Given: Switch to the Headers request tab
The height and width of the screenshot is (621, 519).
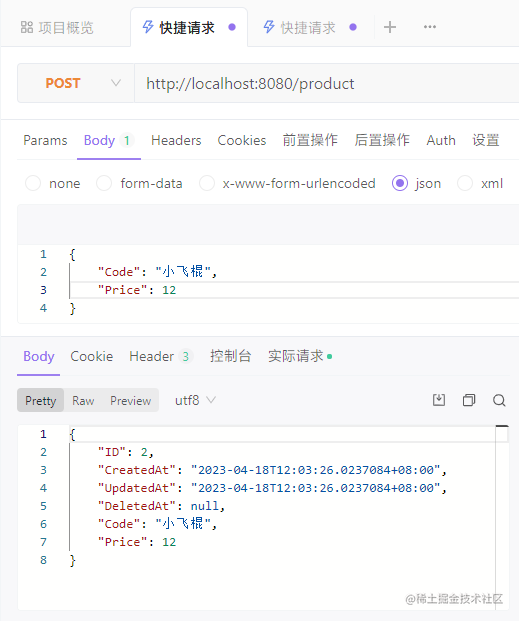Looking at the screenshot, I should click(176, 140).
